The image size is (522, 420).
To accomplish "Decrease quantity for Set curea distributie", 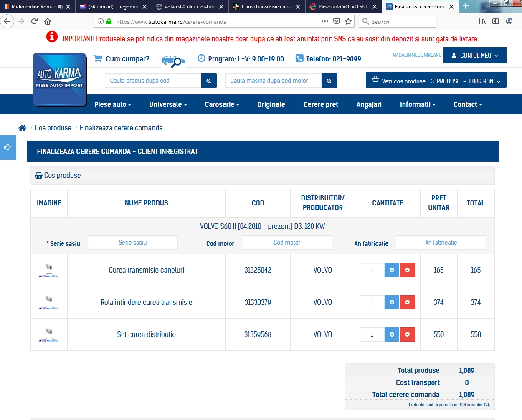I will coord(407,334).
